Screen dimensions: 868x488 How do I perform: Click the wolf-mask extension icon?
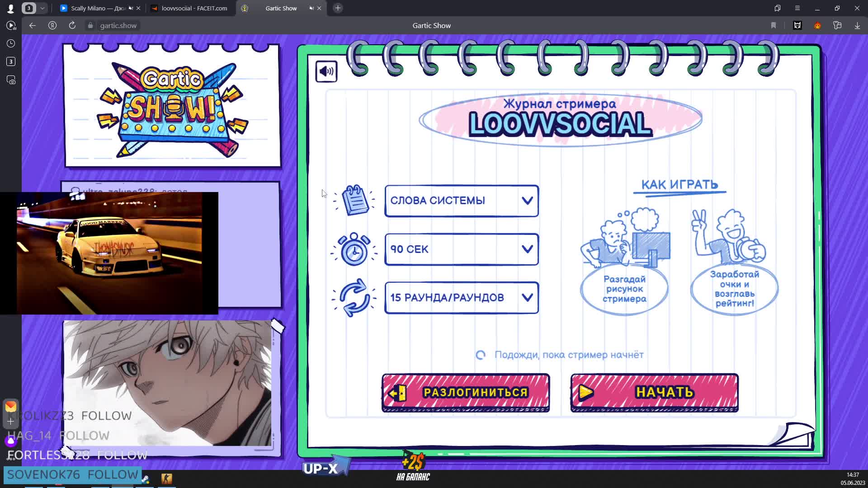(797, 25)
